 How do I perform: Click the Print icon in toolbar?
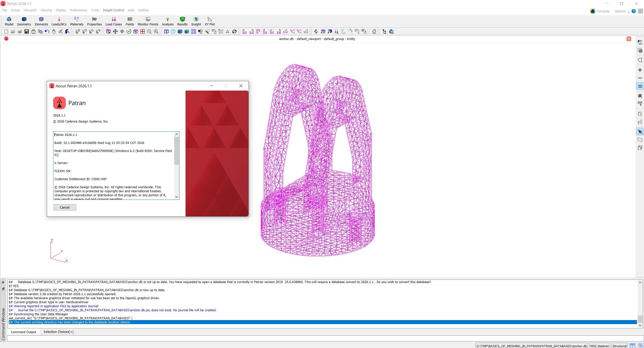click(33, 31)
